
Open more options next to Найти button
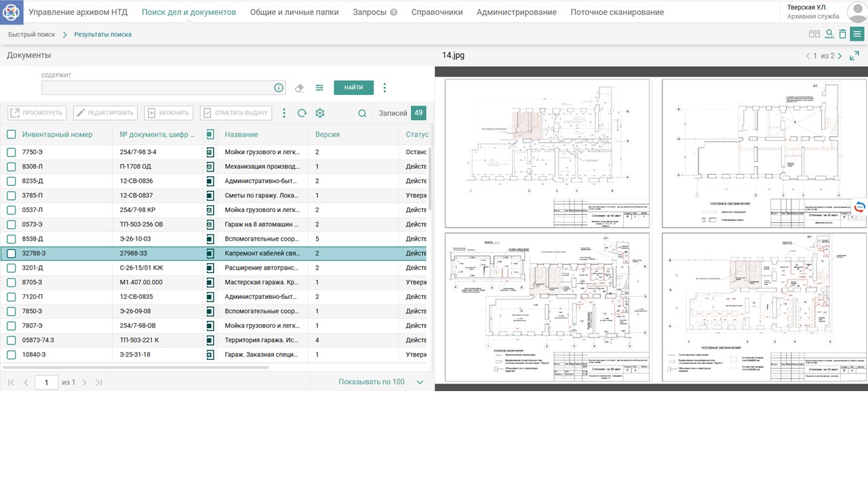tap(384, 88)
